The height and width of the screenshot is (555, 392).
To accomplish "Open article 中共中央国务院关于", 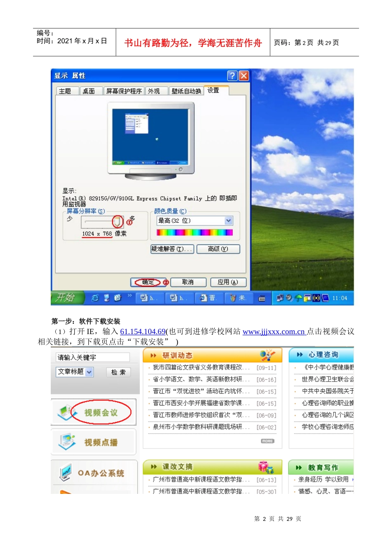I will point(328,391).
